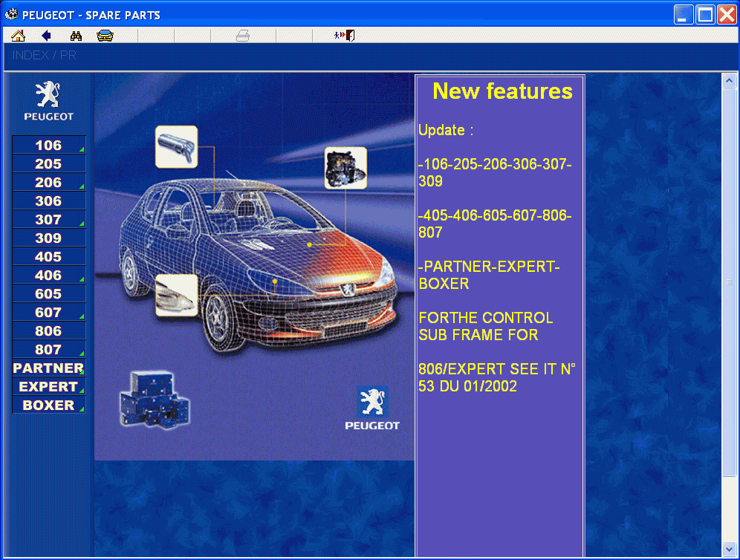Click the New features heading
Viewport: 740px width, 560px height.
point(502,91)
